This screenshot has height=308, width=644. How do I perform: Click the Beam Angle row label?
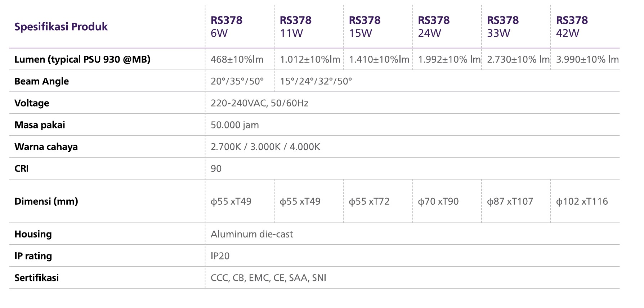point(41,81)
